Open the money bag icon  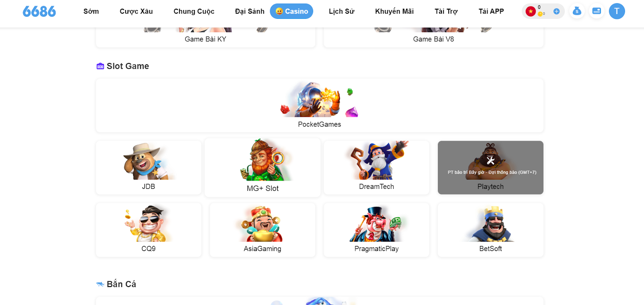(577, 11)
